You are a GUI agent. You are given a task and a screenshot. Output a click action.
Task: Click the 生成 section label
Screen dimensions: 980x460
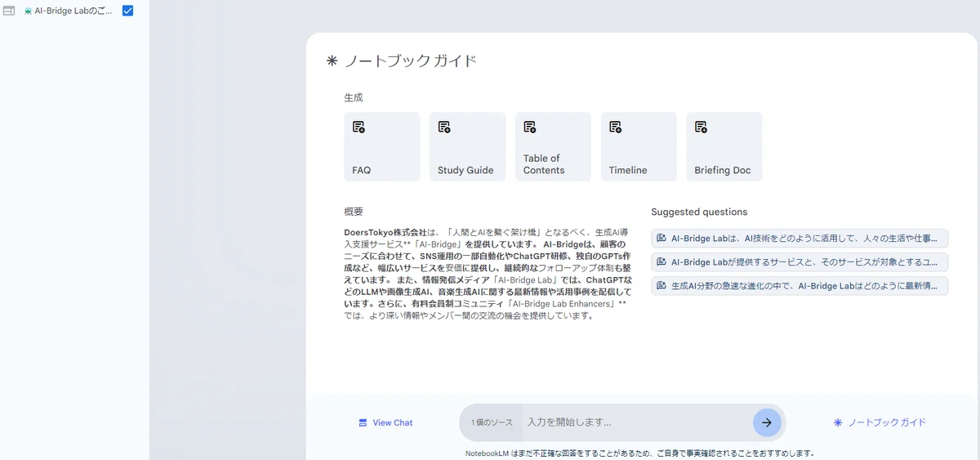[x=354, y=97]
